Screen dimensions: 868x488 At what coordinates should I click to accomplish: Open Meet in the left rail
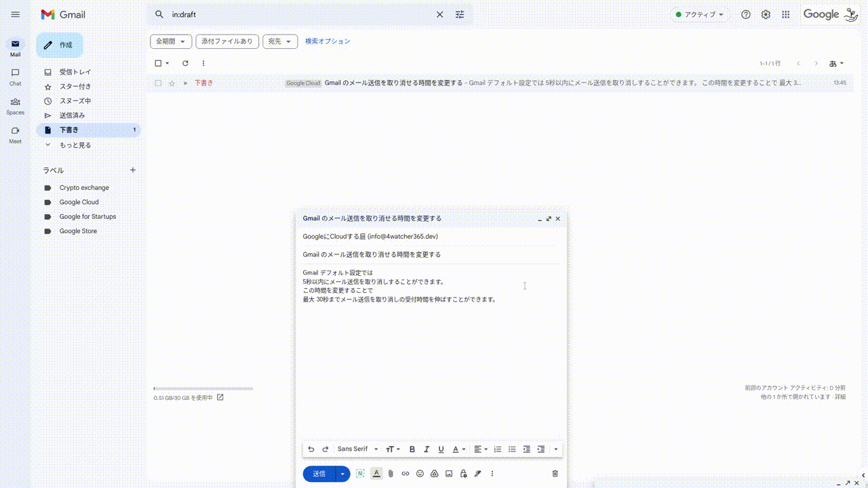pyautogui.click(x=15, y=135)
